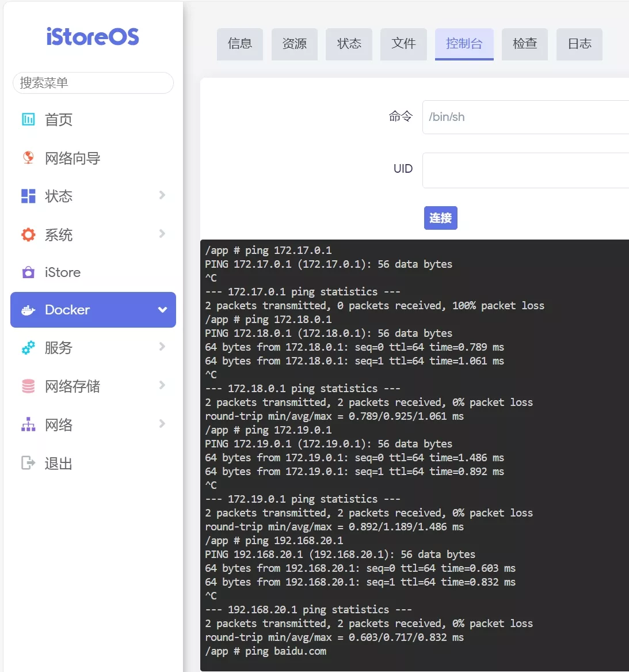This screenshot has height=672, width=629.
Task: Click the 网络 topology icon
Action: point(28,424)
